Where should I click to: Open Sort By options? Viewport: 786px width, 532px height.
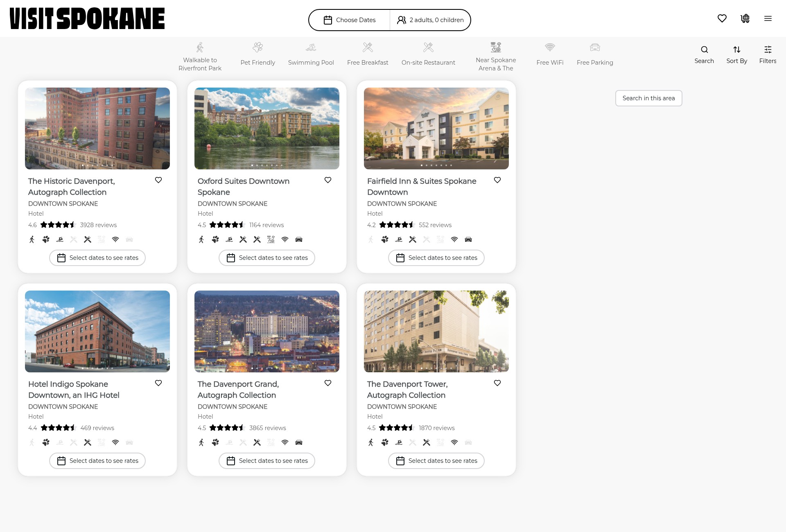737,55
